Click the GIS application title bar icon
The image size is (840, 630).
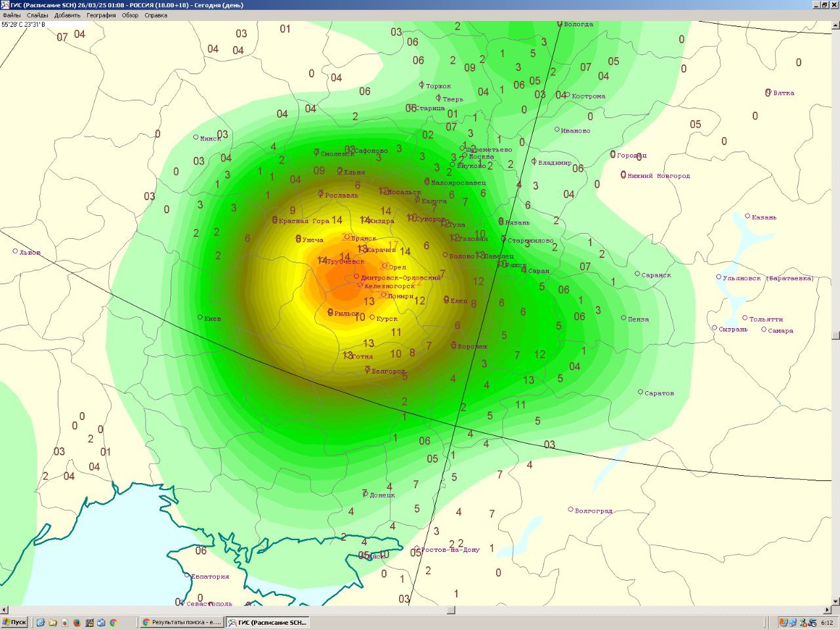tap(5, 5)
